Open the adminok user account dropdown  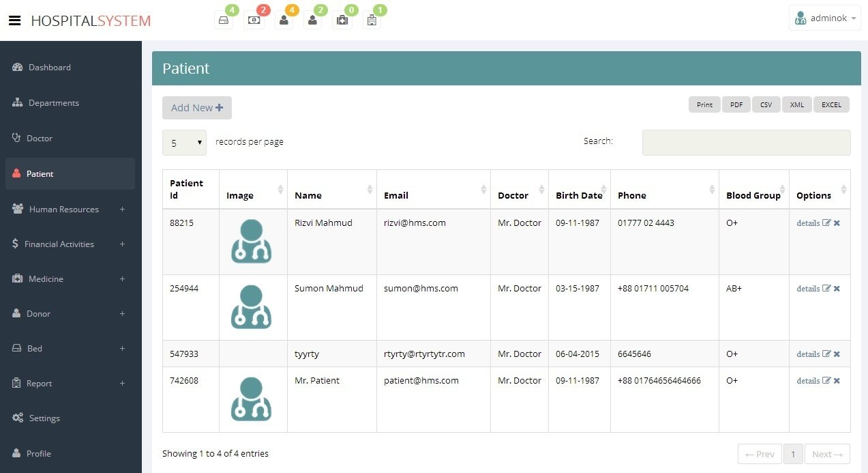click(x=825, y=18)
